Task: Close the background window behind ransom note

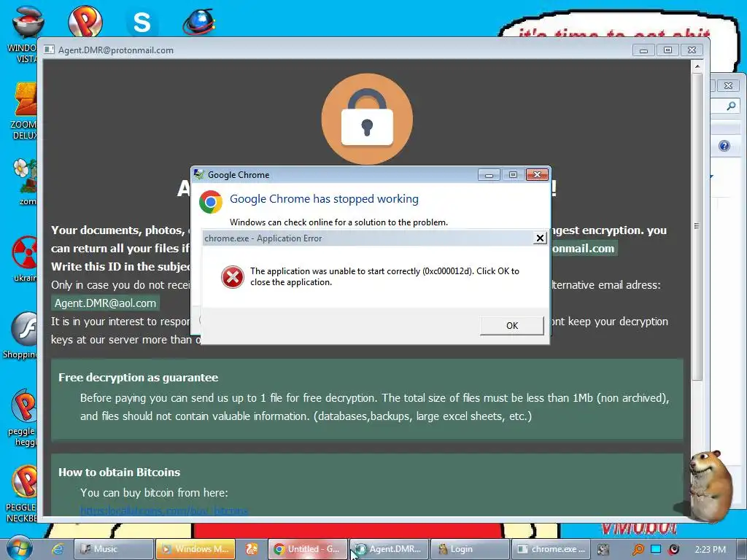Action: tap(728, 86)
